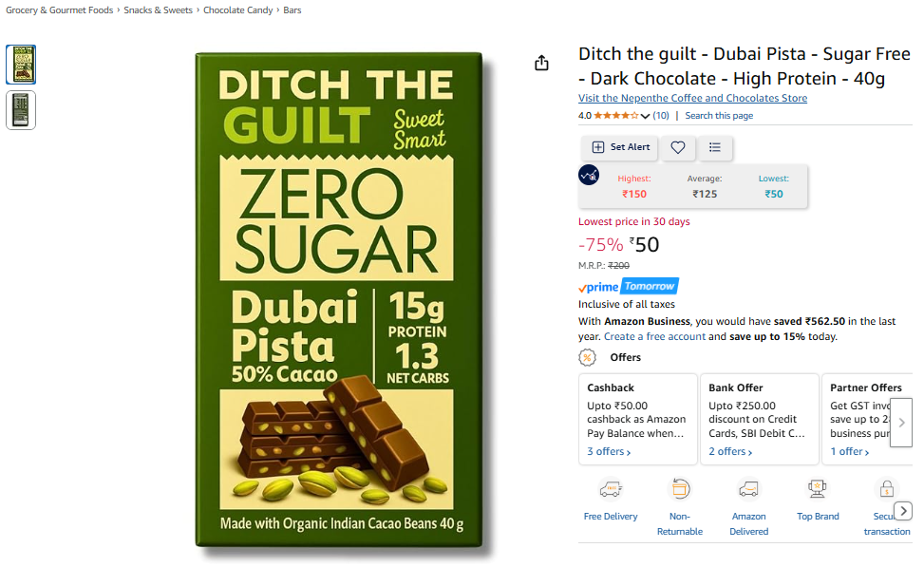Open Chocolate Candy breadcrumb category
Screen dimensions: 924x567
(x=238, y=10)
